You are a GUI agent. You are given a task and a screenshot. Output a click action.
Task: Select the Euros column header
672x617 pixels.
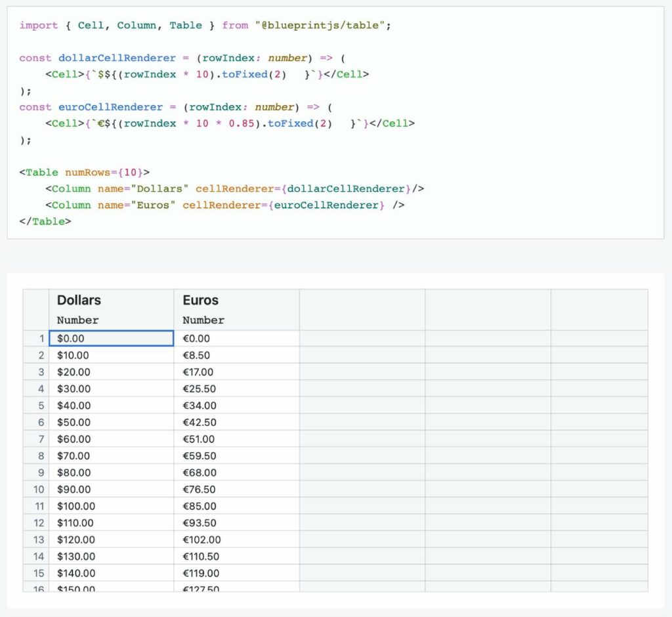[x=236, y=310]
